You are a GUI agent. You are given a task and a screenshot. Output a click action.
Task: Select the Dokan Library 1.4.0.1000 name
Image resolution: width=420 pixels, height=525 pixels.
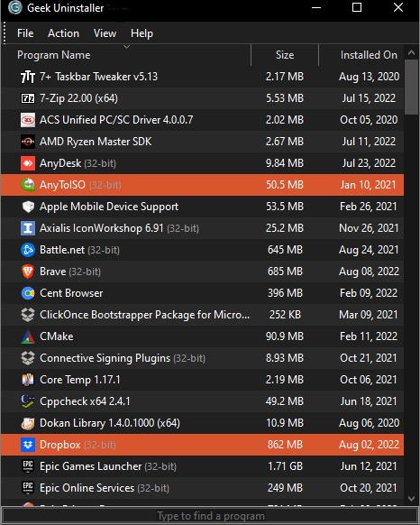(x=110, y=423)
